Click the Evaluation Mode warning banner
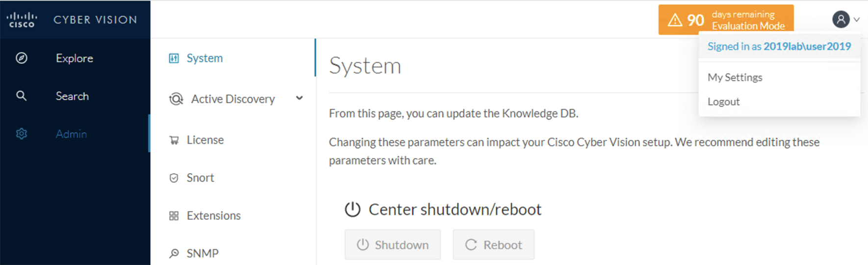 726,20
